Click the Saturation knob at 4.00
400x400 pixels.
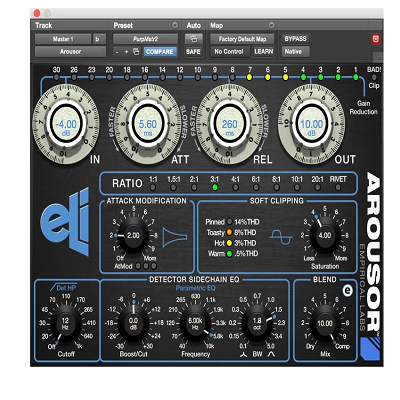point(325,236)
